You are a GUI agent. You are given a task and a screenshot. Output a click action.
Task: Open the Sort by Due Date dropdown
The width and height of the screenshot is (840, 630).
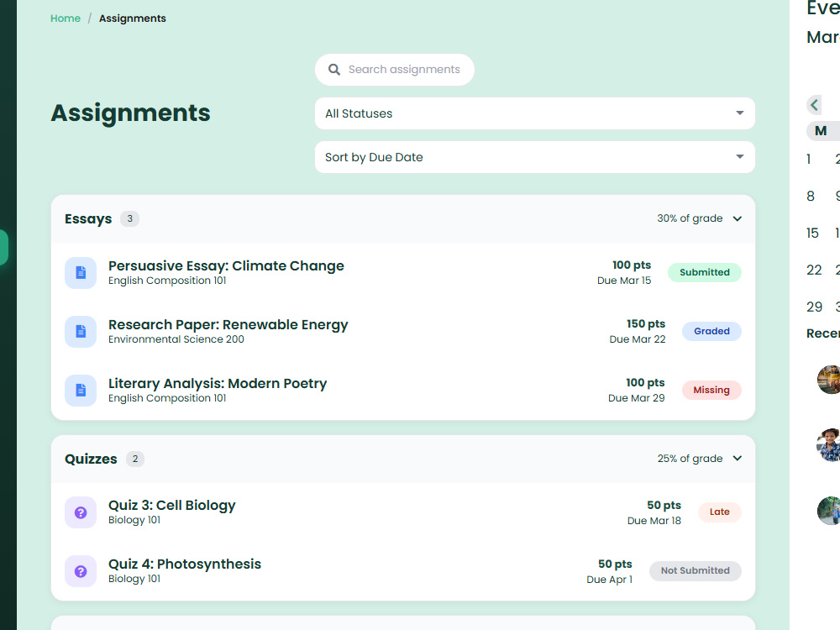coord(534,157)
